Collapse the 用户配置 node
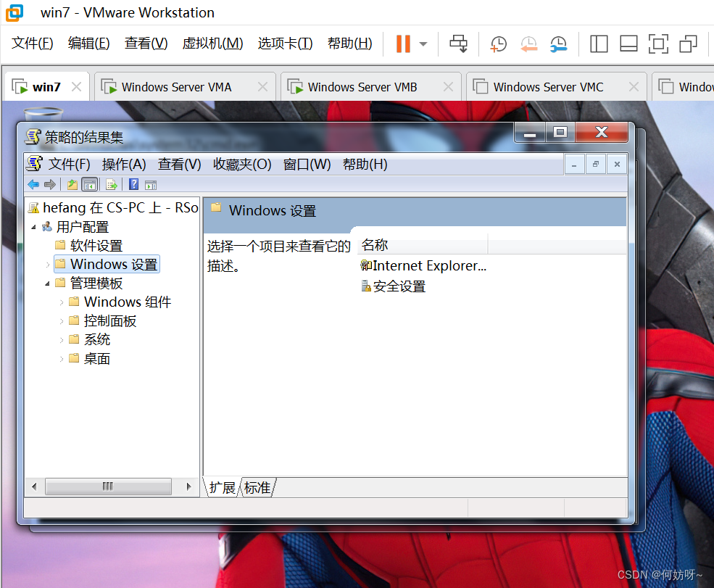Image resolution: width=714 pixels, height=588 pixels. (x=33, y=227)
